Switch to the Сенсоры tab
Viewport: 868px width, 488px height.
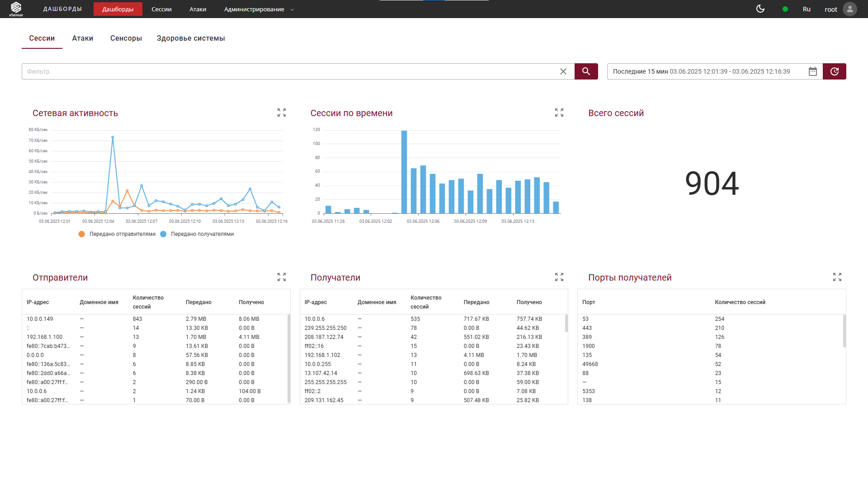coord(126,38)
